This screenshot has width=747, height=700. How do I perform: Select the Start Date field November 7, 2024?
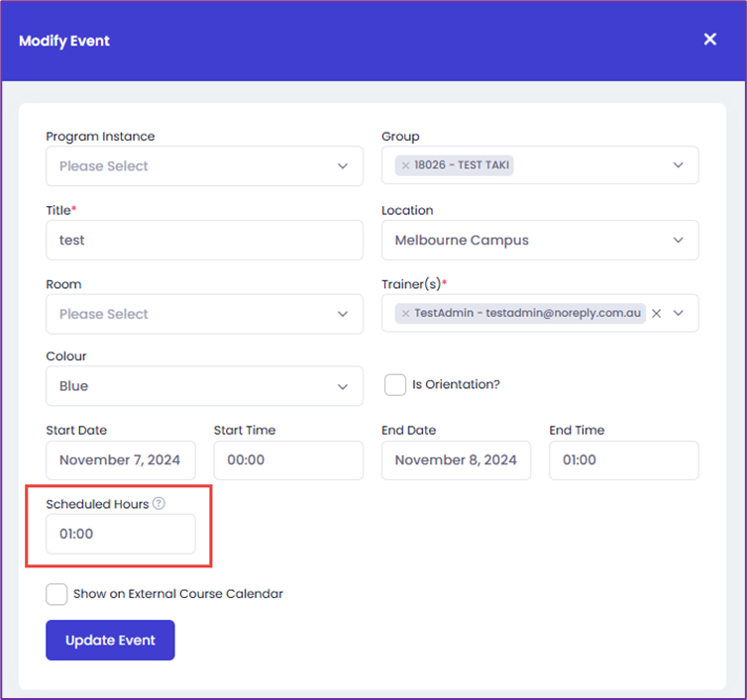[x=121, y=460]
